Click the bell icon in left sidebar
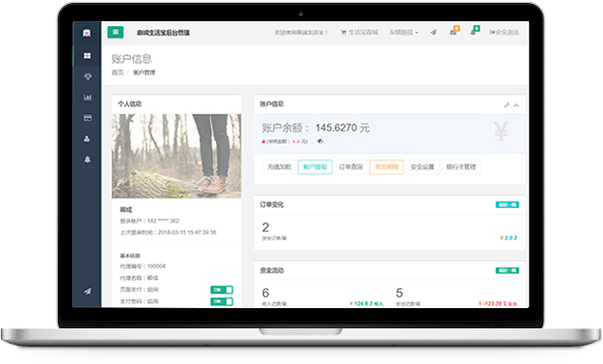603x364 pixels. 88,160
